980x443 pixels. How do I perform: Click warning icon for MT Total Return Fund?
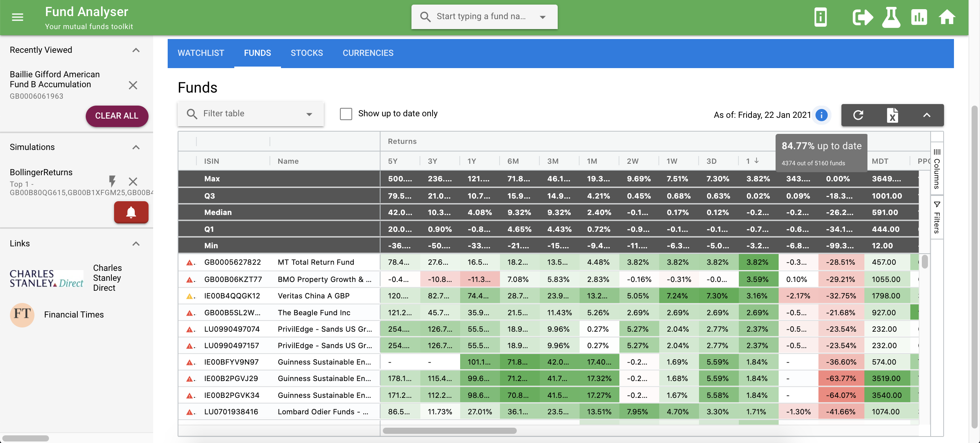[x=189, y=262]
